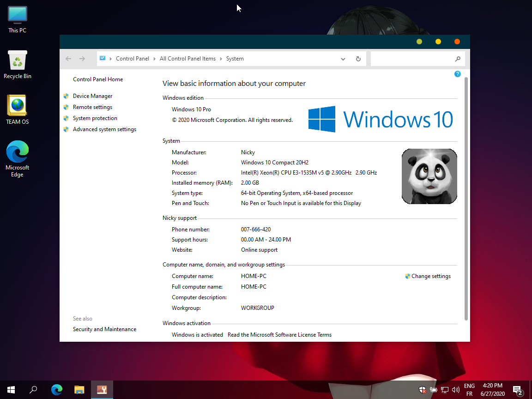Click the processor value Intel(R) Xeon(R) text
The image size is (532, 399).
[x=309, y=173]
